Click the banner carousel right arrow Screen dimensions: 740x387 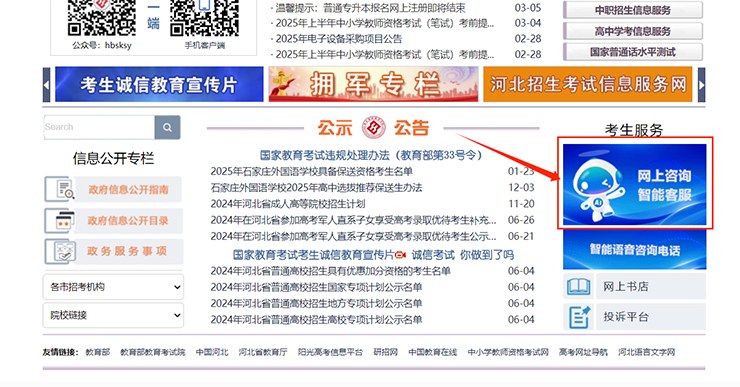[x=701, y=85]
